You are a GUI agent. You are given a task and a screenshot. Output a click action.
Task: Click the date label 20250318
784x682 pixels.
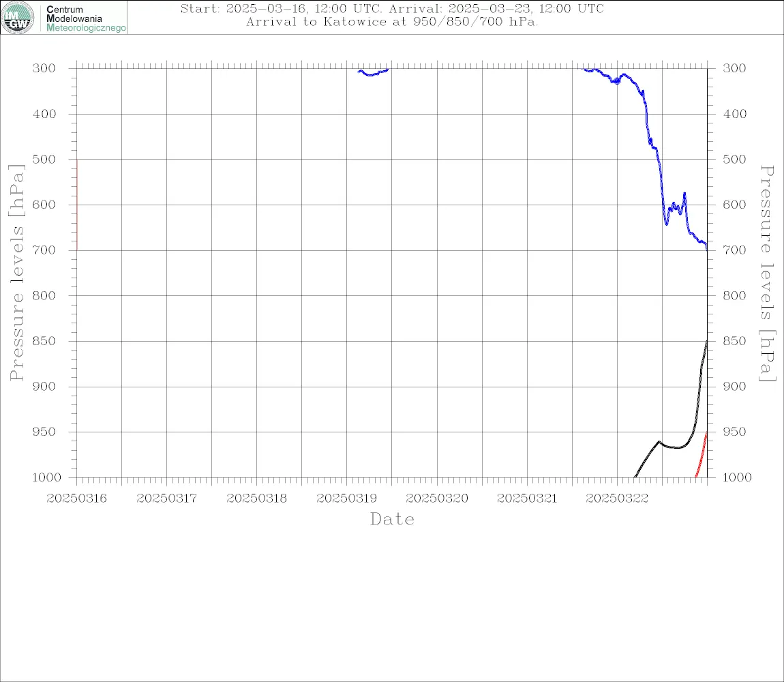click(x=256, y=499)
